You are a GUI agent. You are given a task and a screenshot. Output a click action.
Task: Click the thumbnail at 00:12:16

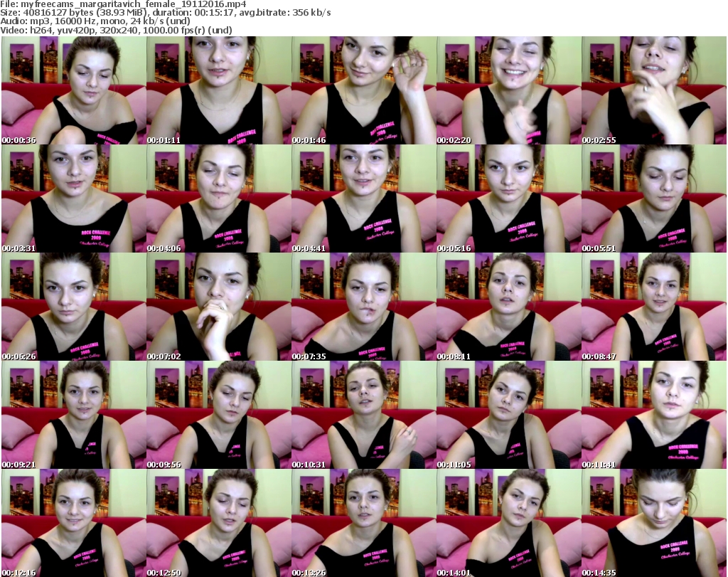pos(73,523)
